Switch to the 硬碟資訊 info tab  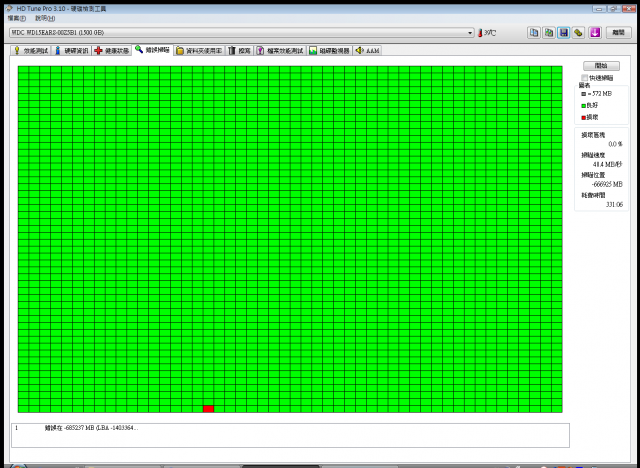pos(71,51)
